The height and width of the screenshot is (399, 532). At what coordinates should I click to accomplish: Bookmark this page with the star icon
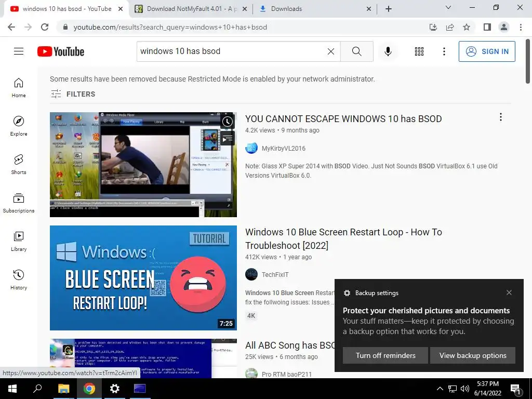point(467,27)
